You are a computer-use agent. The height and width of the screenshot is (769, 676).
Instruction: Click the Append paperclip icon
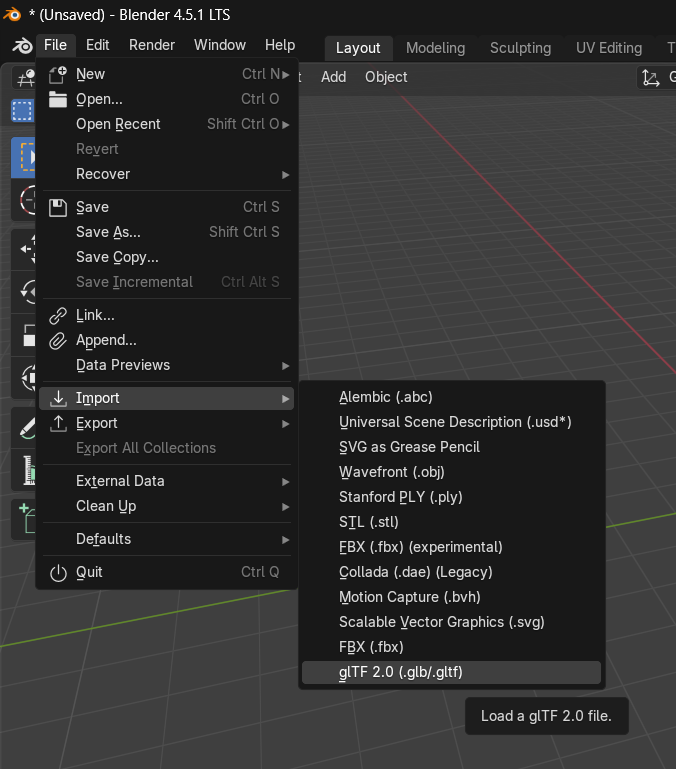58,341
